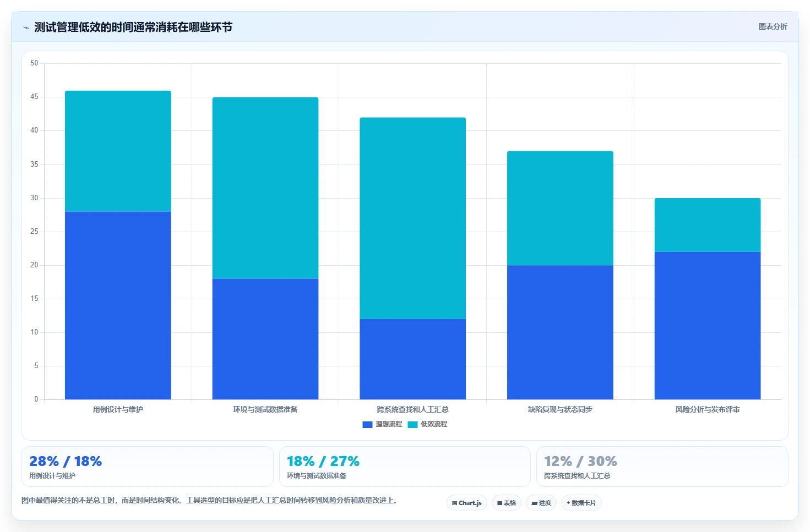Click the blue bar segment for 环境与测试数据准备
Image resolution: width=810 pixels, height=532 pixels.
[265, 339]
